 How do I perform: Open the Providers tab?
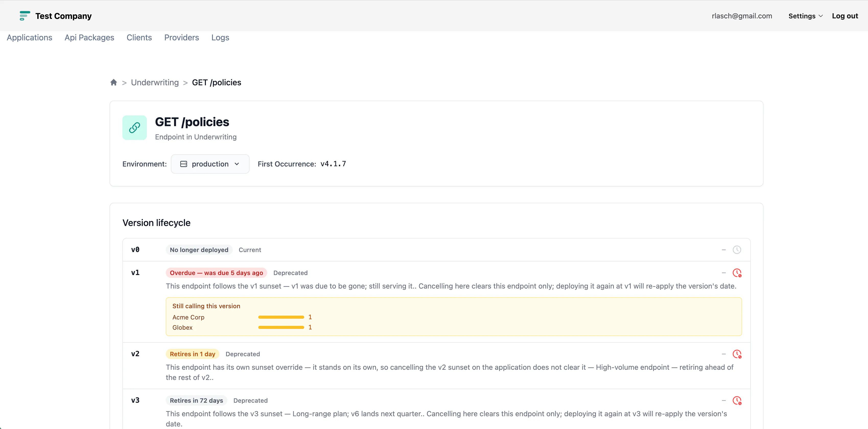coord(182,37)
